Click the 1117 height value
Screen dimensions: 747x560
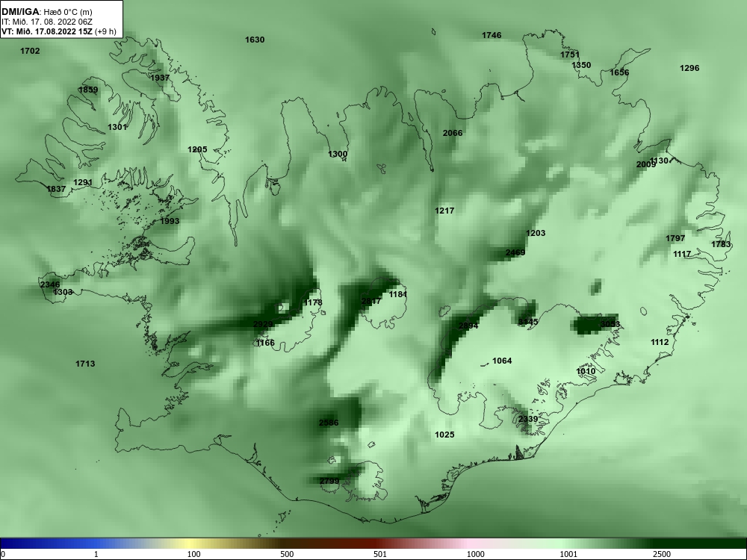tap(682, 255)
